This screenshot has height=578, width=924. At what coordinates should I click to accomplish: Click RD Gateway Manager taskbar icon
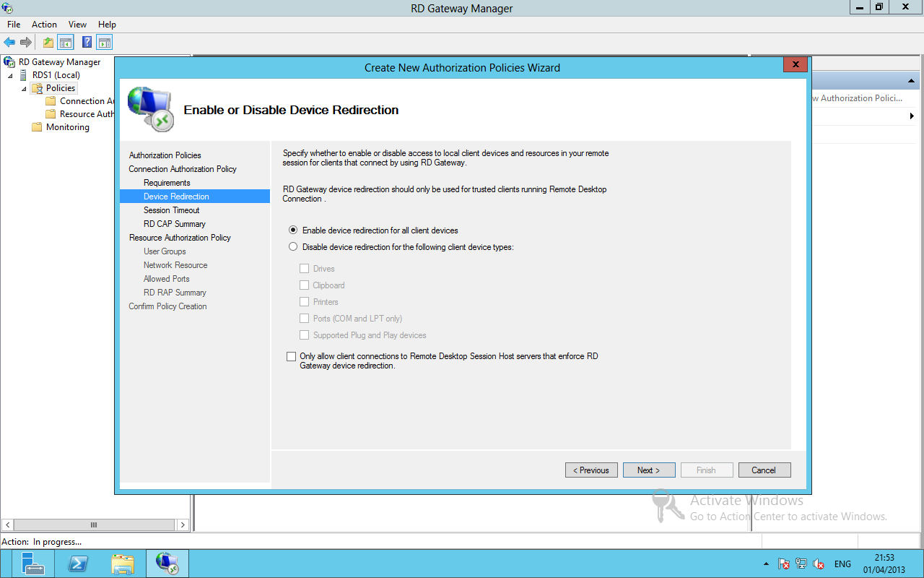167,564
